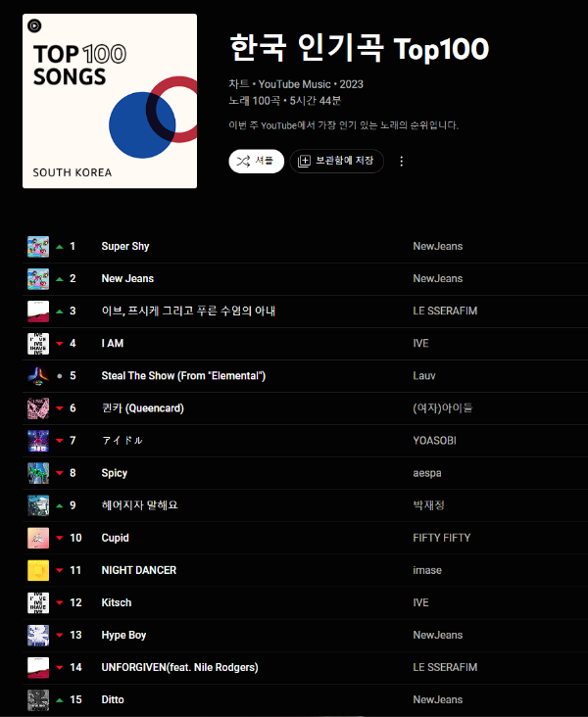This screenshot has width=588, height=717.
Task: Select the song 헤어지자 말해요
Action: coord(139,505)
